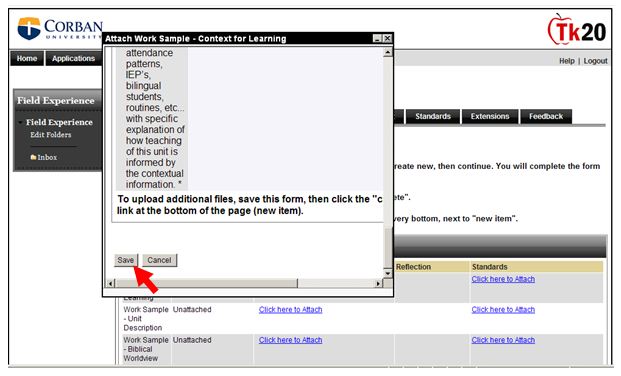Click Unattached status in Unit Description row
The width and height of the screenshot is (621, 376).
[x=192, y=309]
